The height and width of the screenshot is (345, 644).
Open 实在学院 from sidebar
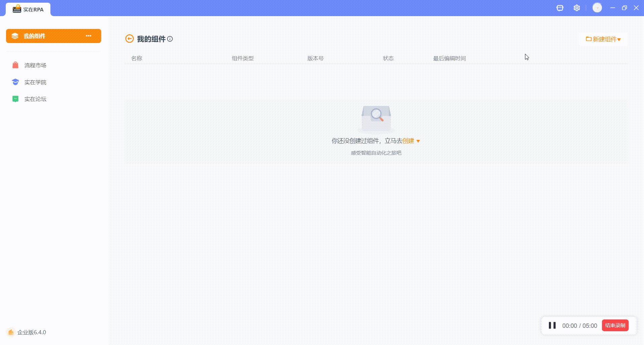coord(35,82)
